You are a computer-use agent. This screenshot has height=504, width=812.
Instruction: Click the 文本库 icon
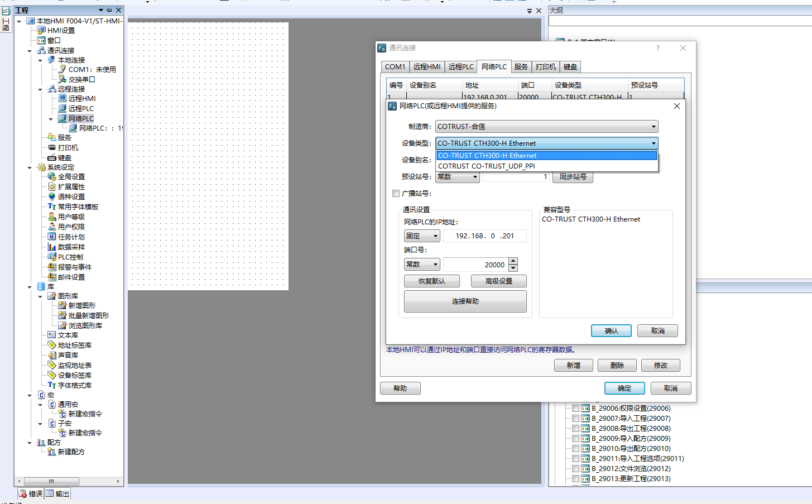[x=52, y=335]
